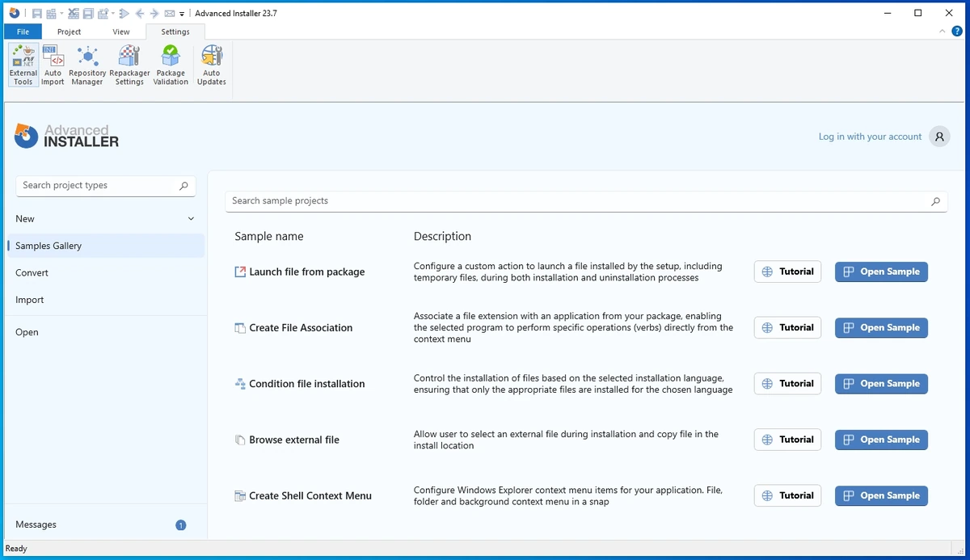The height and width of the screenshot is (560, 970).
Task: Open Tutorial for Create Shell Context Menu
Action: (787, 496)
